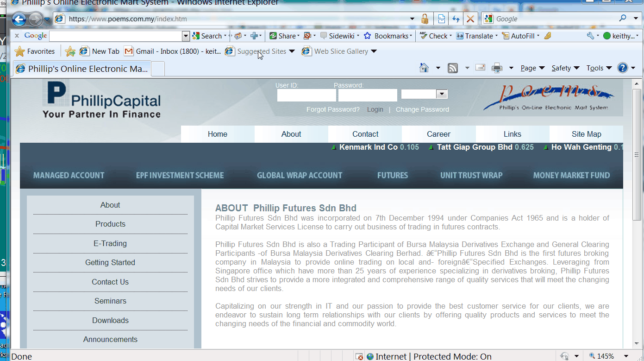The image size is (644, 361).
Task: Click the Home icon in command bar
Action: pyautogui.click(x=424, y=68)
